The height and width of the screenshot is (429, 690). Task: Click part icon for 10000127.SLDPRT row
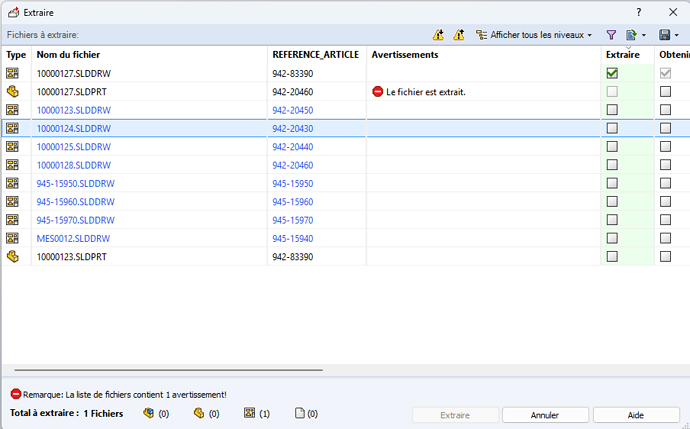pyautogui.click(x=12, y=92)
